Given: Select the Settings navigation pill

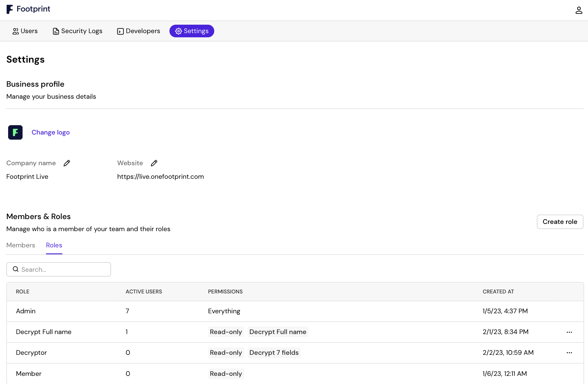Looking at the screenshot, I should point(192,31).
